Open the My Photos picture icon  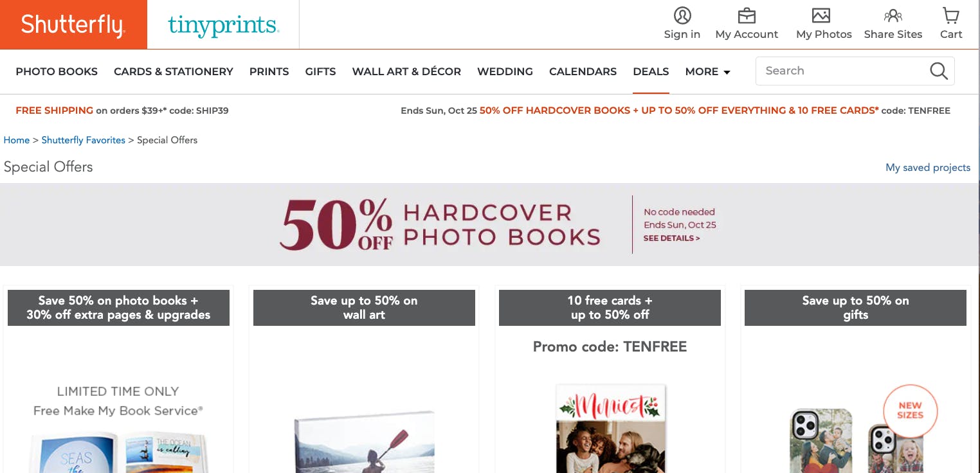(x=821, y=15)
